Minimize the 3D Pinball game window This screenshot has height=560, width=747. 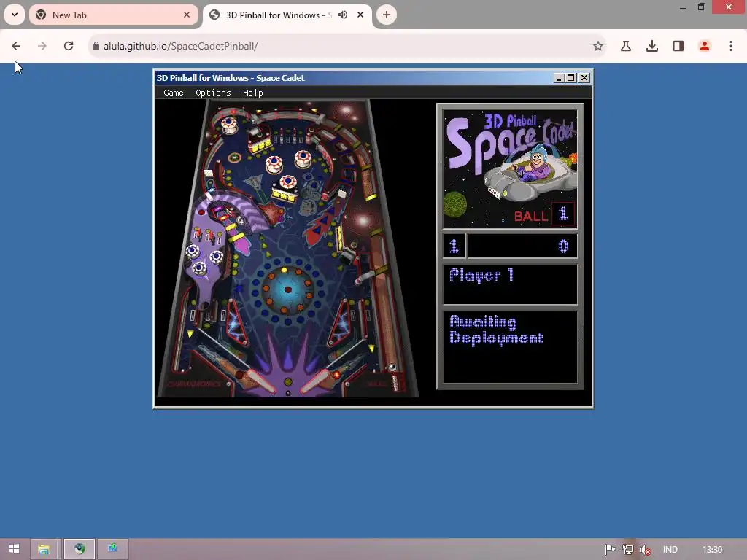point(559,77)
